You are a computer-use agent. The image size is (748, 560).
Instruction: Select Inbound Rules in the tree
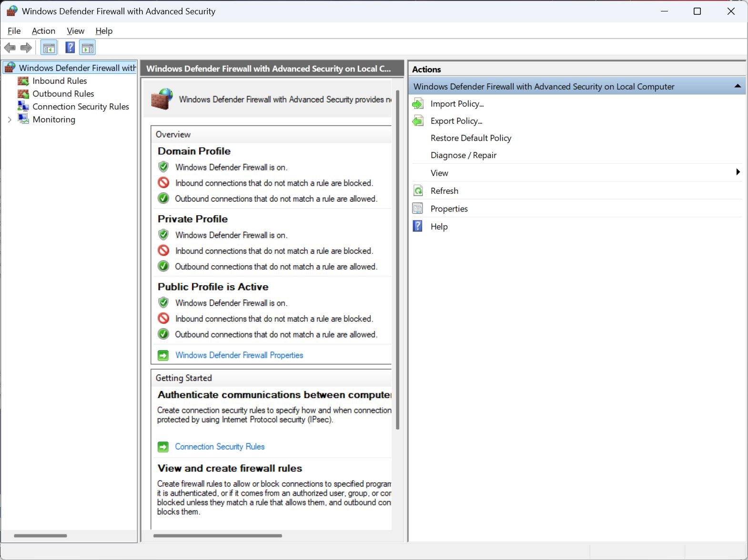tap(60, 81)
